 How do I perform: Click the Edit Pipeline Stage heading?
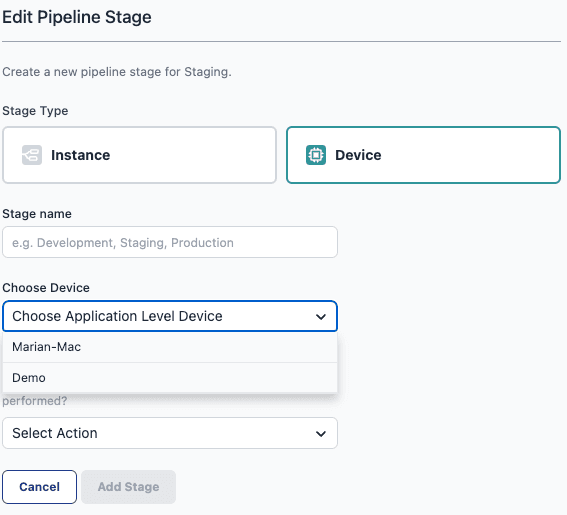tap(77, 17)
